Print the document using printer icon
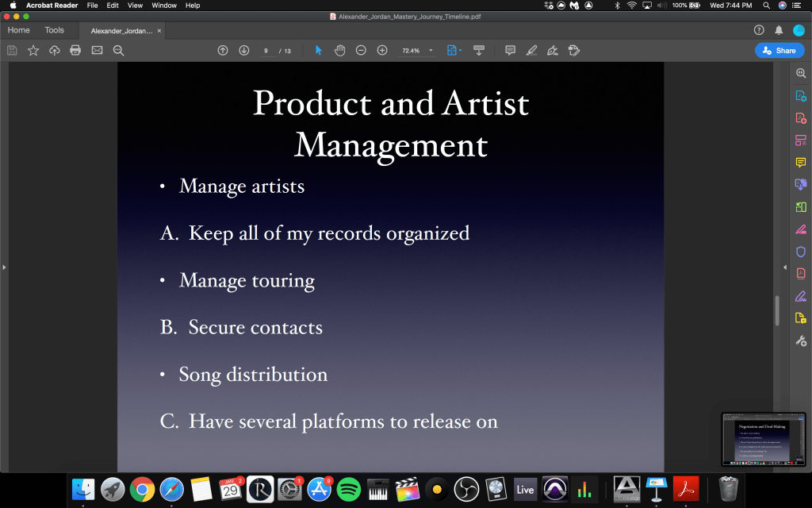The height and width of the screenshot is (508, 812). point(75,50)
